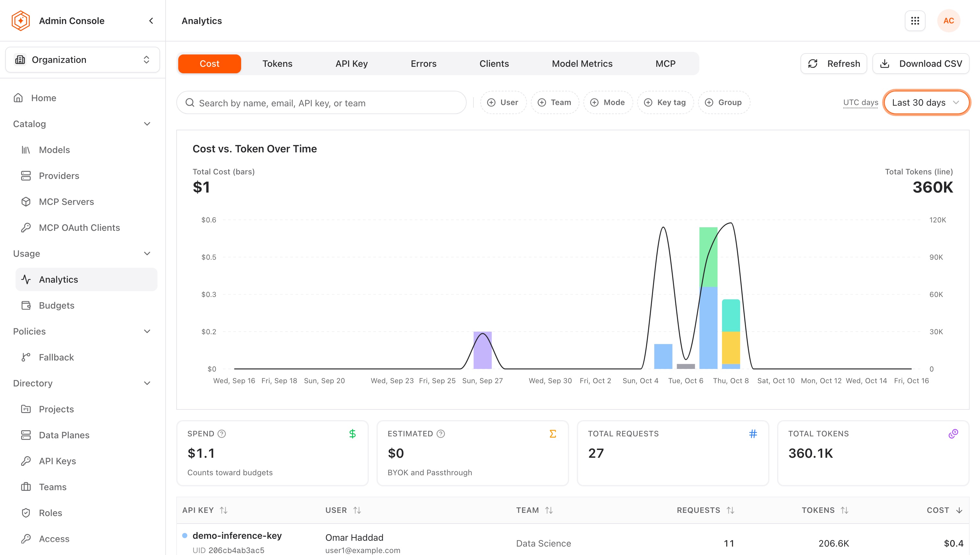Switch to the Model Metrics tab

(582, 63)
